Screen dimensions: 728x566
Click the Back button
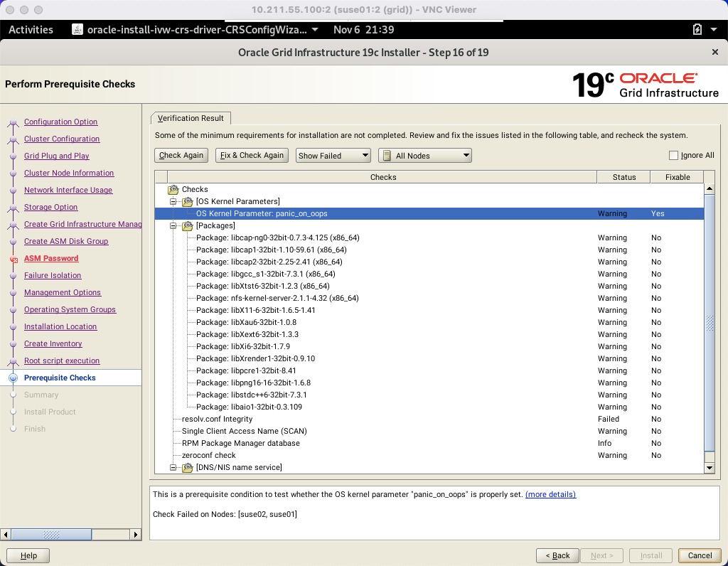click(557, 555)
